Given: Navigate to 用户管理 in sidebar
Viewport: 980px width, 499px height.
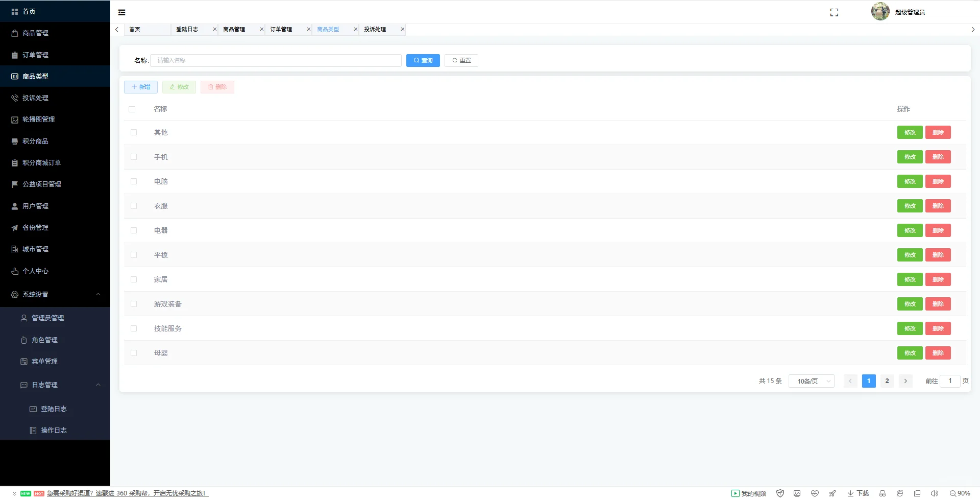Looking at the screenshot, I should 34,206.
